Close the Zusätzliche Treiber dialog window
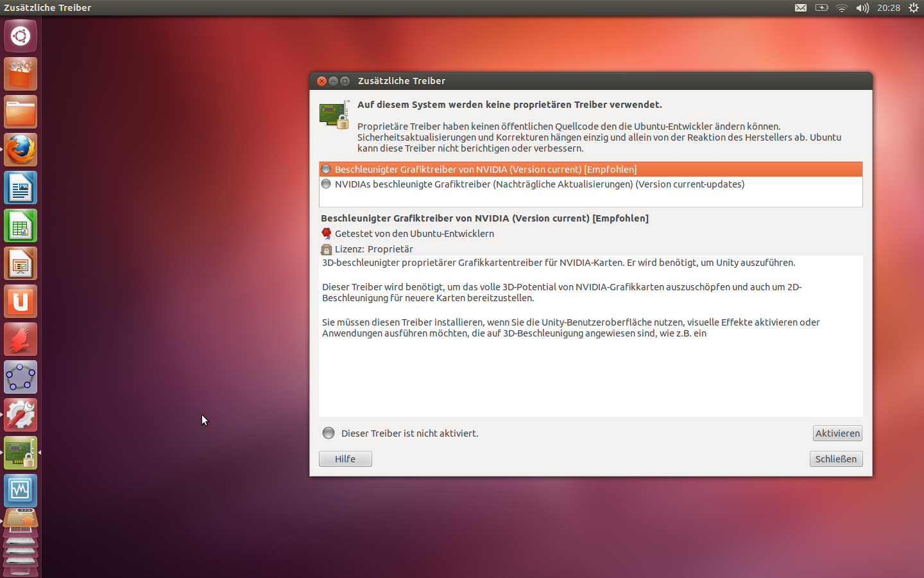The image size is (924, 578). pyautogui.click(x=322, y=81)
